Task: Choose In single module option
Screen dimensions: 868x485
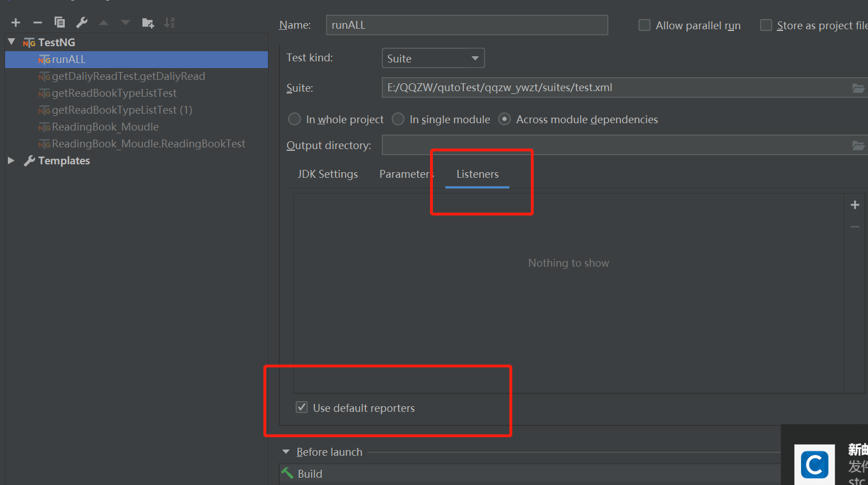Action: click(398, 119)
